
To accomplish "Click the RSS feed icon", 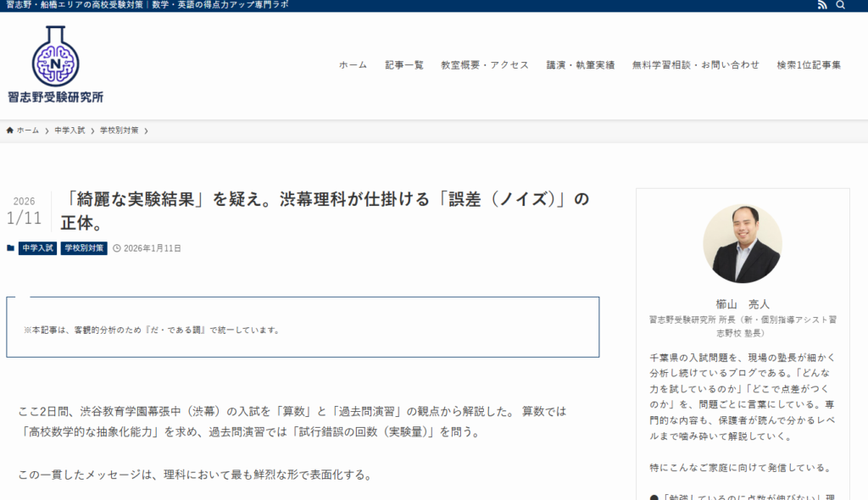I will click(821, 5).
